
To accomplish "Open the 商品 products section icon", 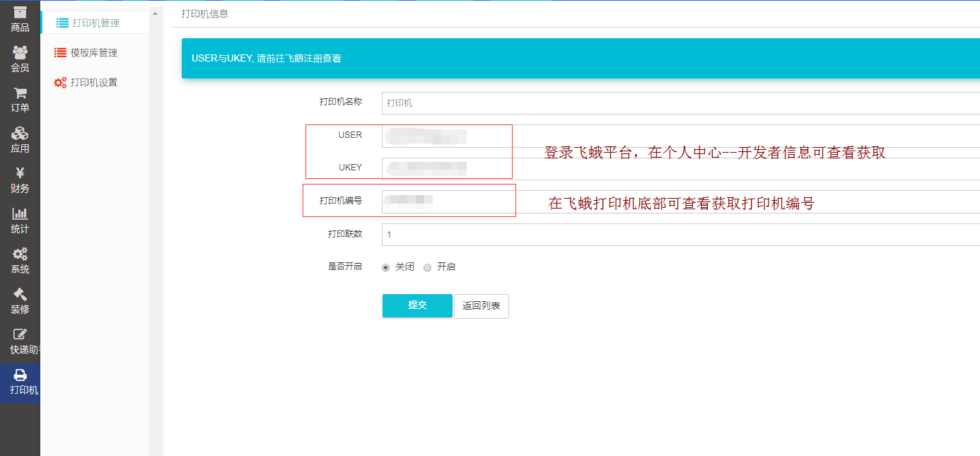I will tap(20, 12).
